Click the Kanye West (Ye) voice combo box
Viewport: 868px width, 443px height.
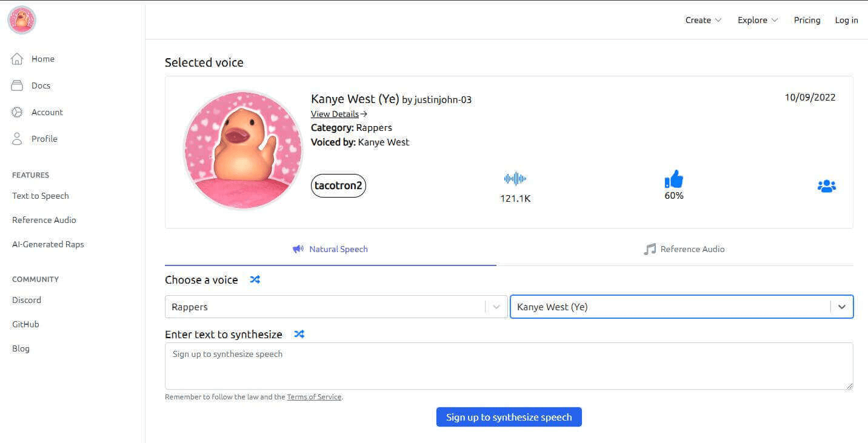point(681,307)
